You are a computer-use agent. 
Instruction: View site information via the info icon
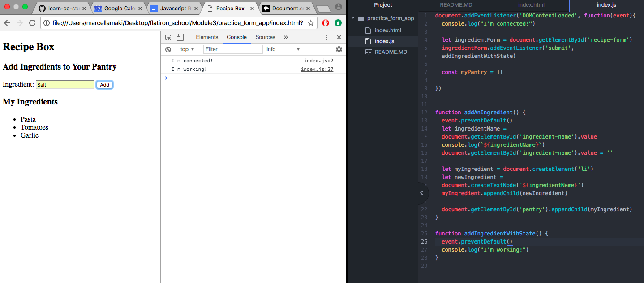[47, 23]
